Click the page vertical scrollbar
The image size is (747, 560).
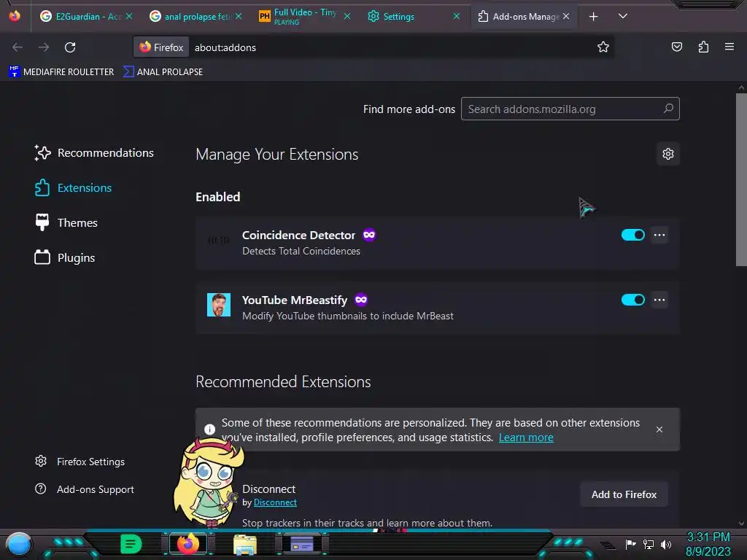[x=741, y=179]
